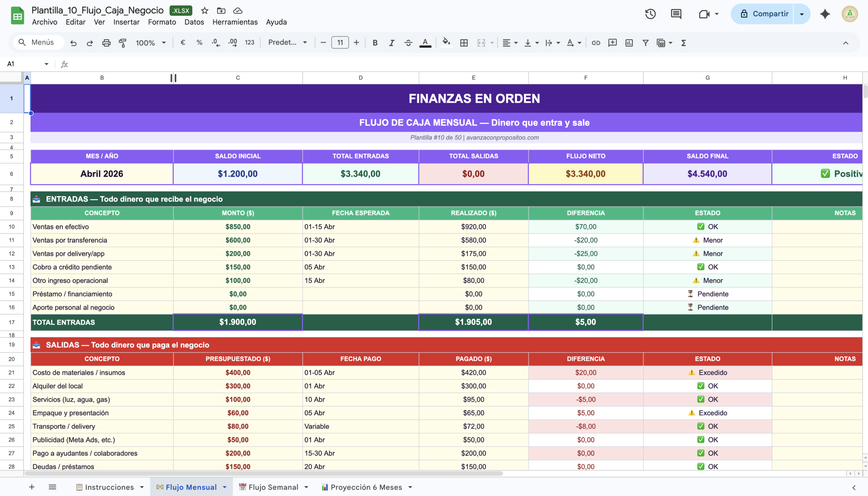Click the insert chart icon
The width and height of the screenshot is (868, 496).
click(629, 43)
